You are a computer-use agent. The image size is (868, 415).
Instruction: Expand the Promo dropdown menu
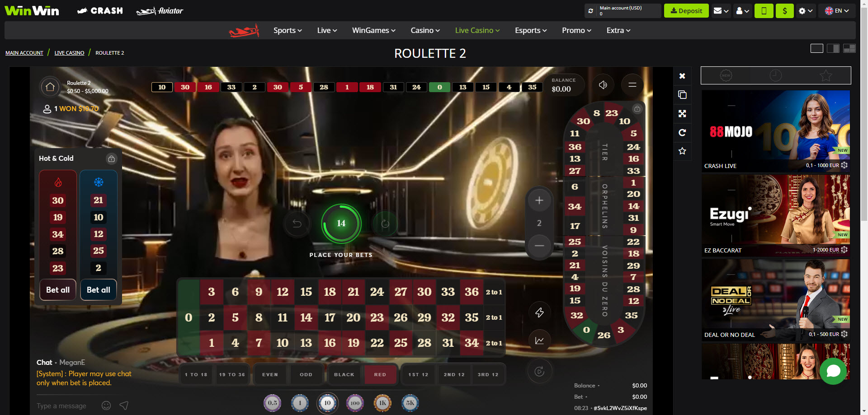(x=576, y=30)
